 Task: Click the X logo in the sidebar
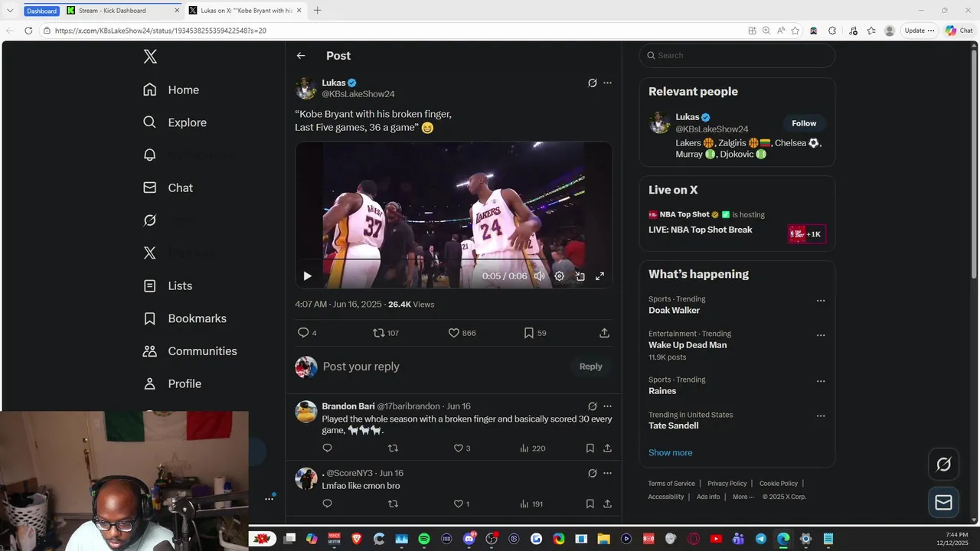pos(150,57)
